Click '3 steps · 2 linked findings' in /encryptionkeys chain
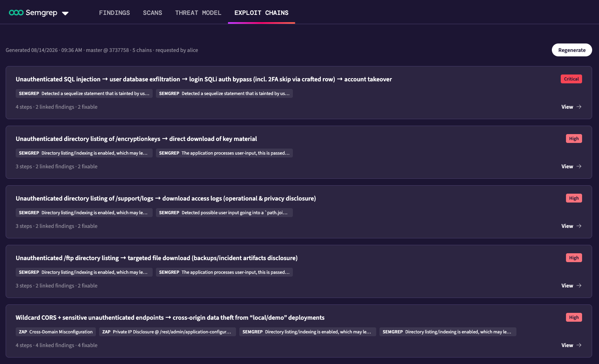Viewport: 599px width, 364px height. 56,167
